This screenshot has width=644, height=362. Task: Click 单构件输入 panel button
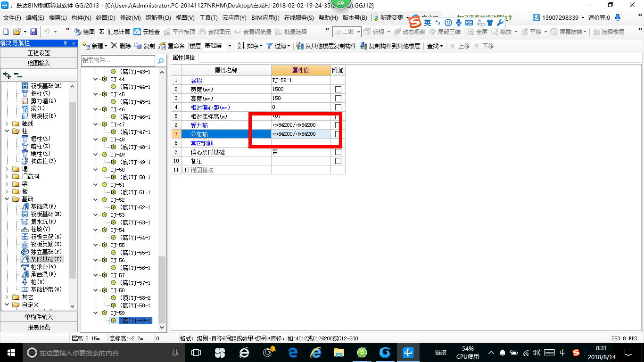click(39, 317)
